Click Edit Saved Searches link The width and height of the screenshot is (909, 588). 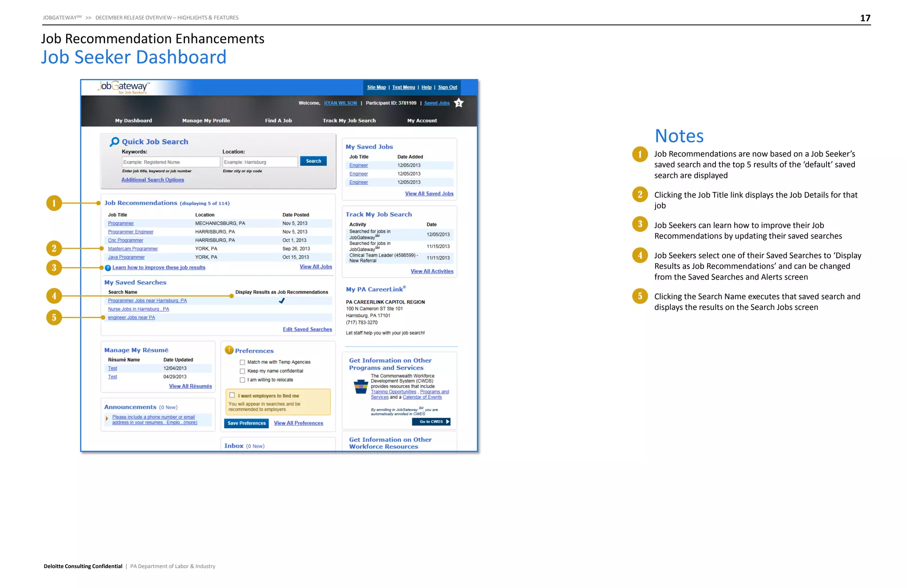pos(307,329)
